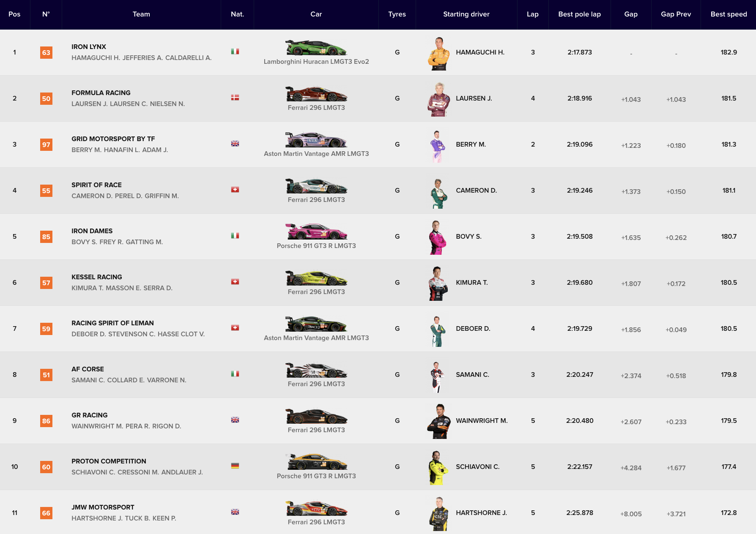Click the Danish flag in Formula Racing row
This screenshot has height=534, width=756.
pos(235,98)
